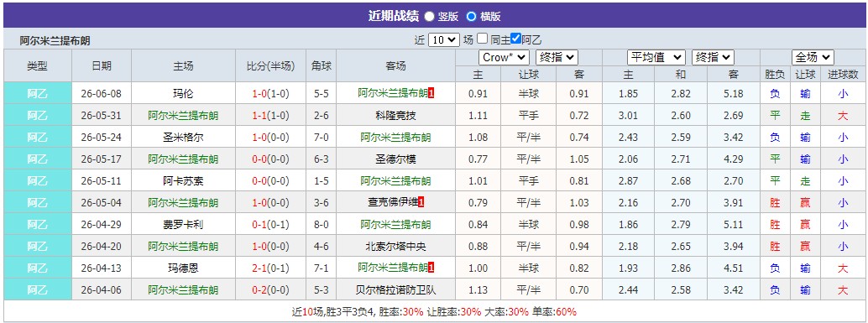Click Crow* home odds 1.13
Image resolution: width=868 pixels, height=323 pixels.
coord(478,289)
